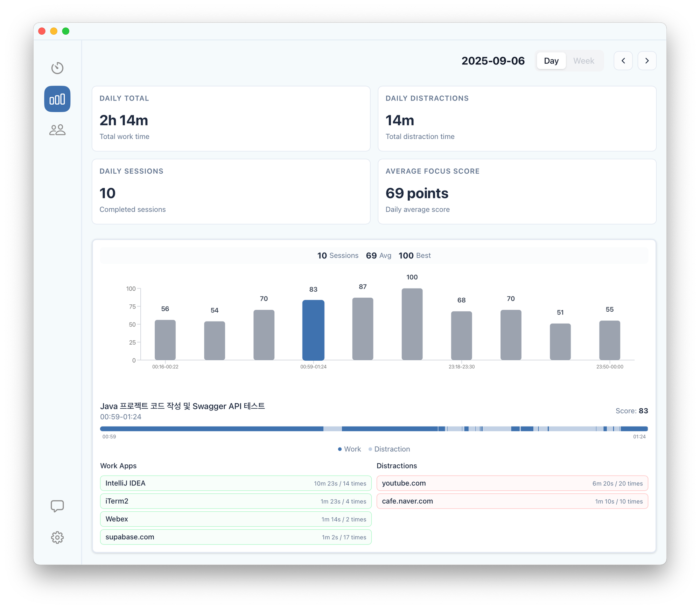Image resolution: width=700 pixels, height=609 pixels.
Task: Select the statistics bar chart icon
Action: coord(57,99)
